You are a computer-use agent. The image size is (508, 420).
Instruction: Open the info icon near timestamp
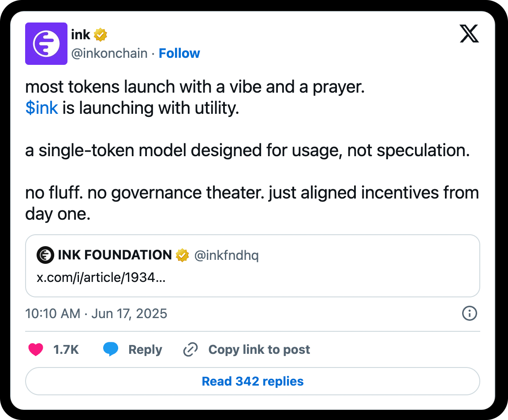coord(469,314)
